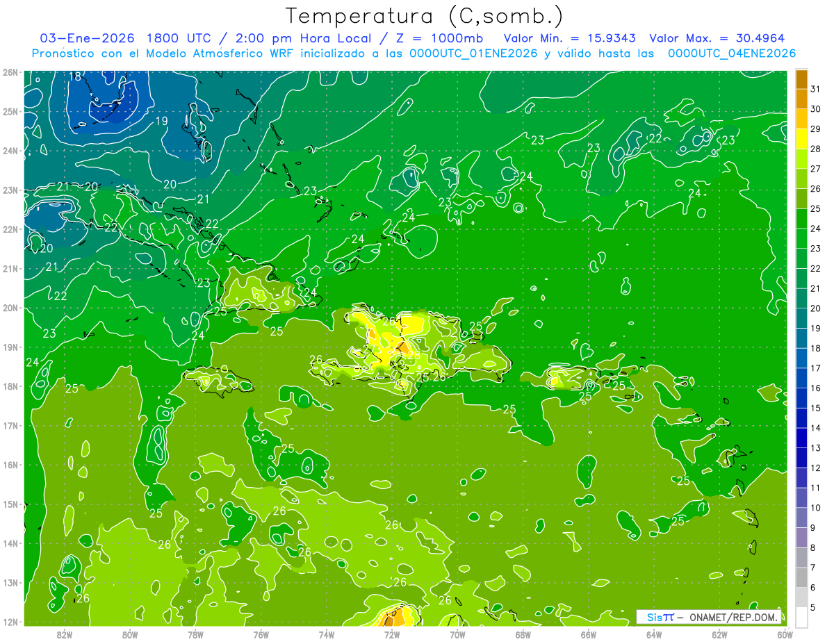Click colorbar scale number 29

coord(816,129)
